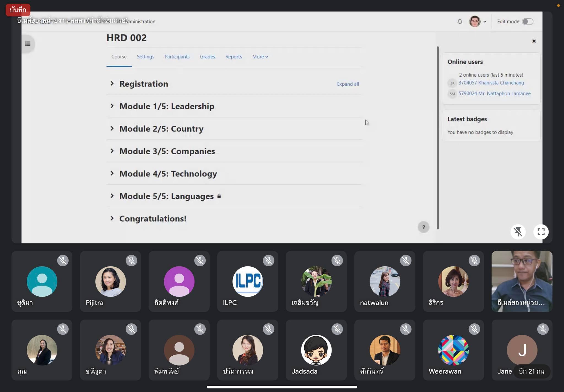The image size is (564, 392).
Task: Click the help question mark button
Action: click(x=424, y=227)
